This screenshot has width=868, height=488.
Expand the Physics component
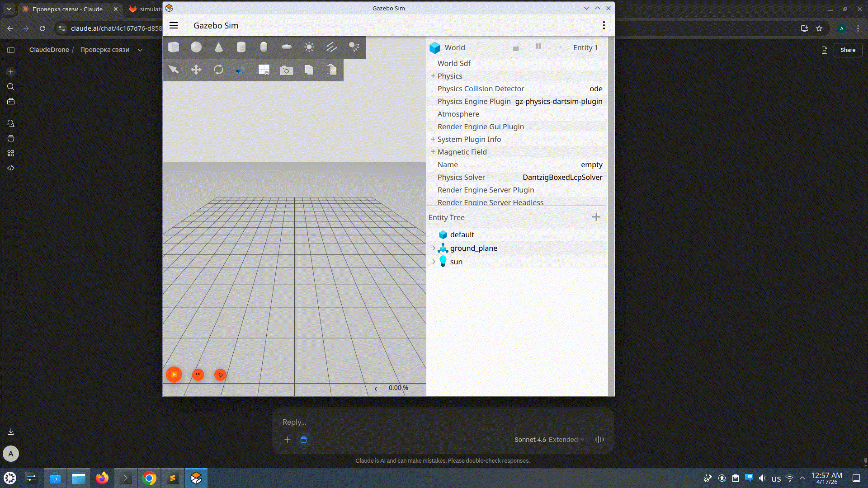click(x=433, y=76)
